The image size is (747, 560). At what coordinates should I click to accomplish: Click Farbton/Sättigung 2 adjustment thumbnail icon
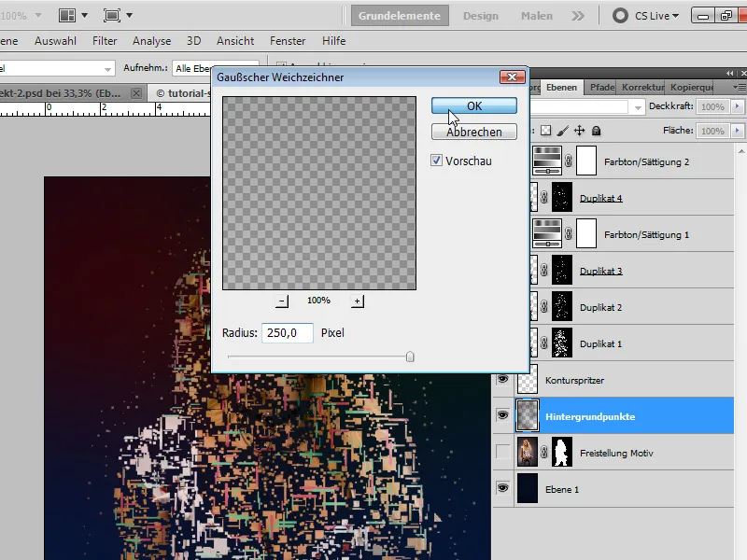coord(547,161)
